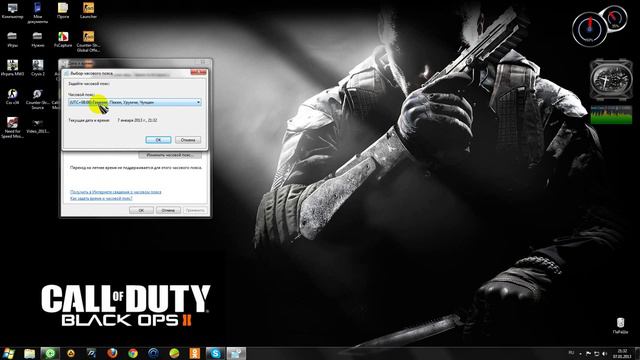
Task: Select the Играть MW3 shortcut
Action: coord(12,68)
